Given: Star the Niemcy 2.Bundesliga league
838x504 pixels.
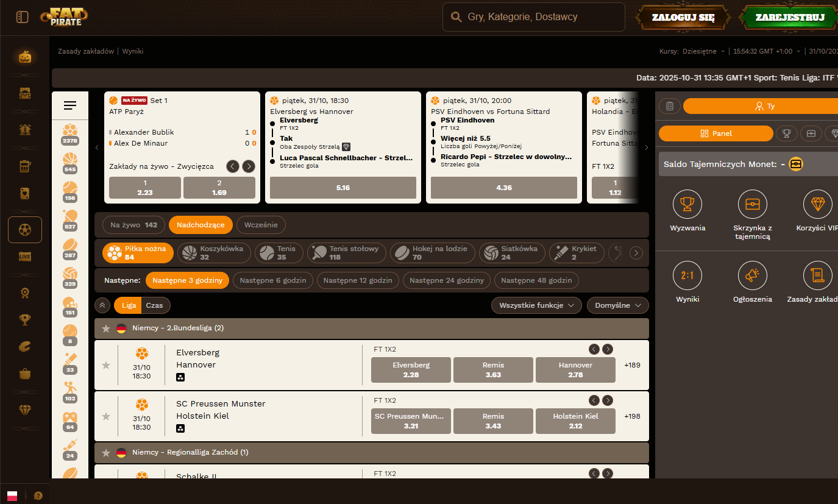Looking at the screenshot, I should [106, 328].
